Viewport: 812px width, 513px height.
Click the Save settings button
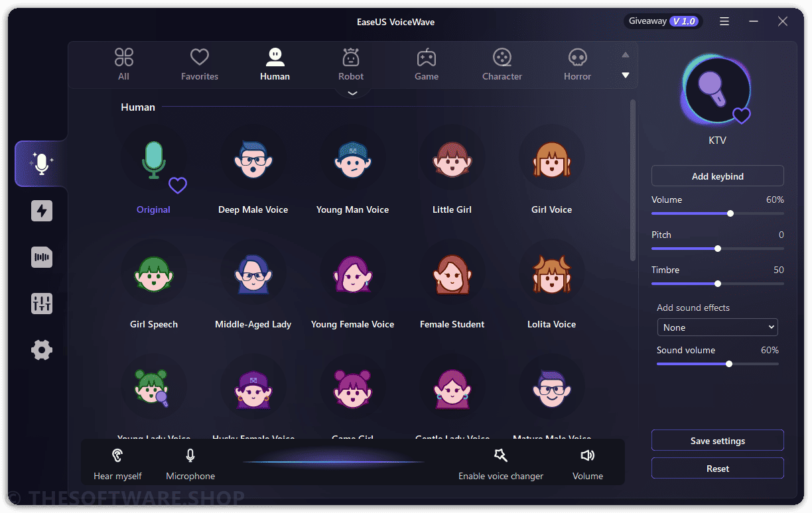click(717, 441)
